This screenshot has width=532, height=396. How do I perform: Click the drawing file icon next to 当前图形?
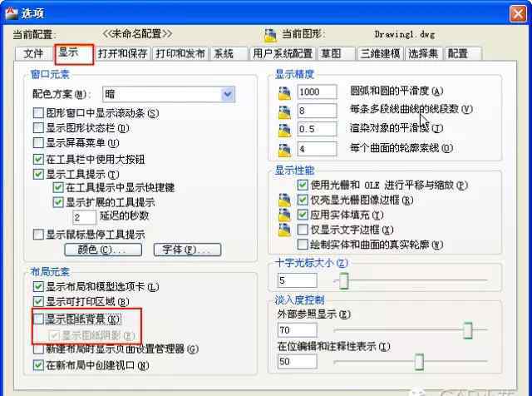[x=270, y=35]
